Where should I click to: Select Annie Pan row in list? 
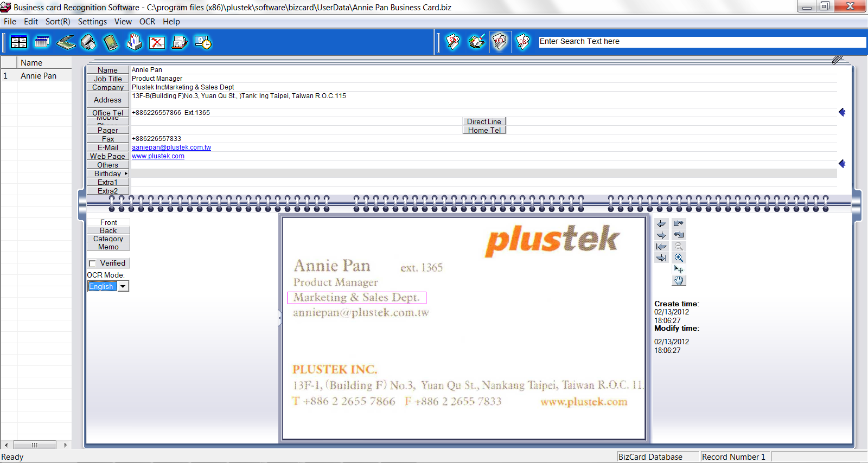click(x=36, y=76)
